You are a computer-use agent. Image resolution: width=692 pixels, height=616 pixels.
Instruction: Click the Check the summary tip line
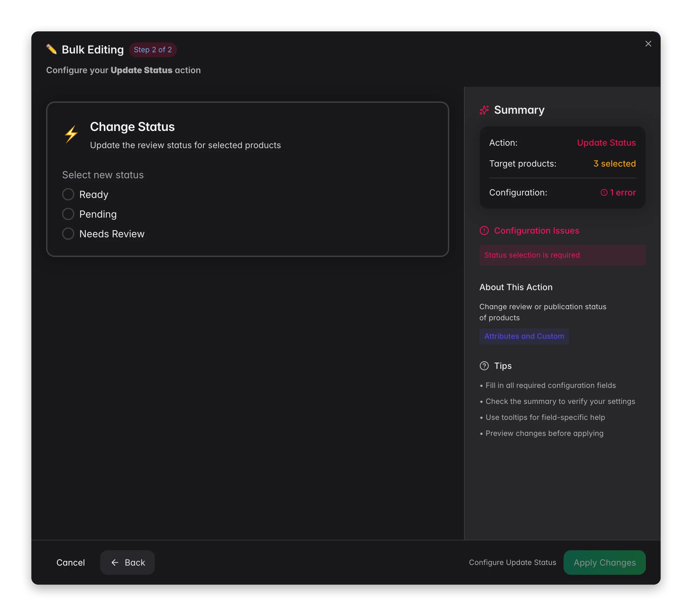pyautogui.click(x=558, y=401)
